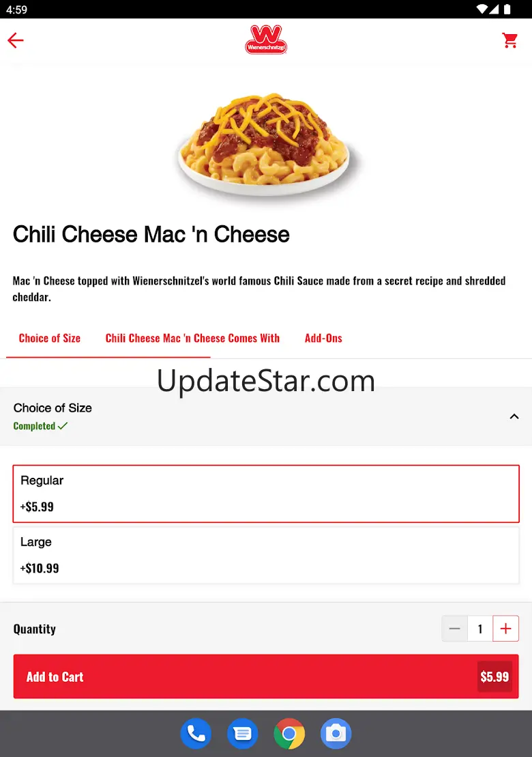Open the Messages app in dock
This screenshot has height=757, width=532.
click(243, 733)
